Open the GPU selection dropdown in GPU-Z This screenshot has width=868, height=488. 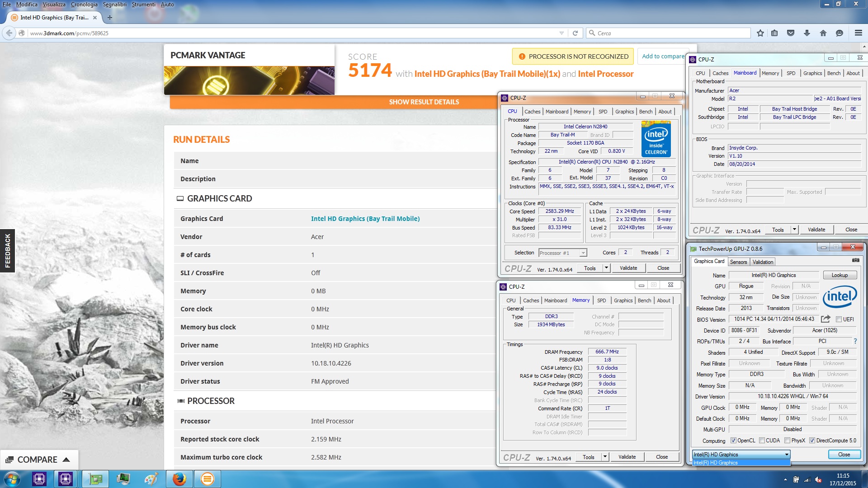pos(741,455)
